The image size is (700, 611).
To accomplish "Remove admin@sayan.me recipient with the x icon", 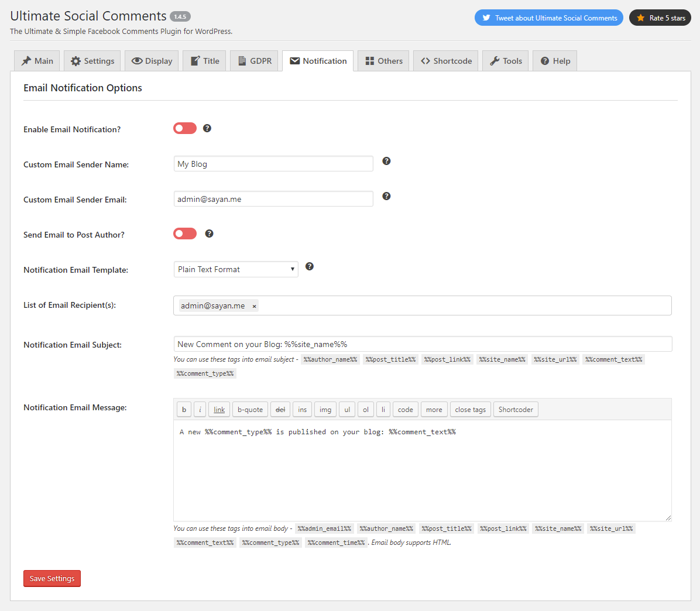I will [254, 306].
